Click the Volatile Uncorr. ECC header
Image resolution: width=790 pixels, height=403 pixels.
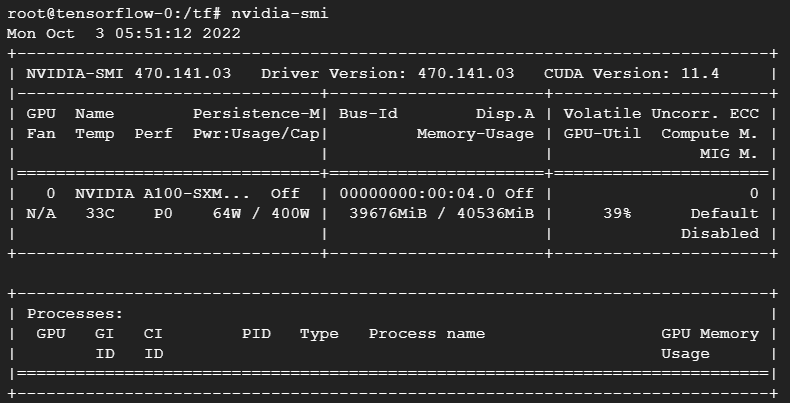(x=661, y=114)
